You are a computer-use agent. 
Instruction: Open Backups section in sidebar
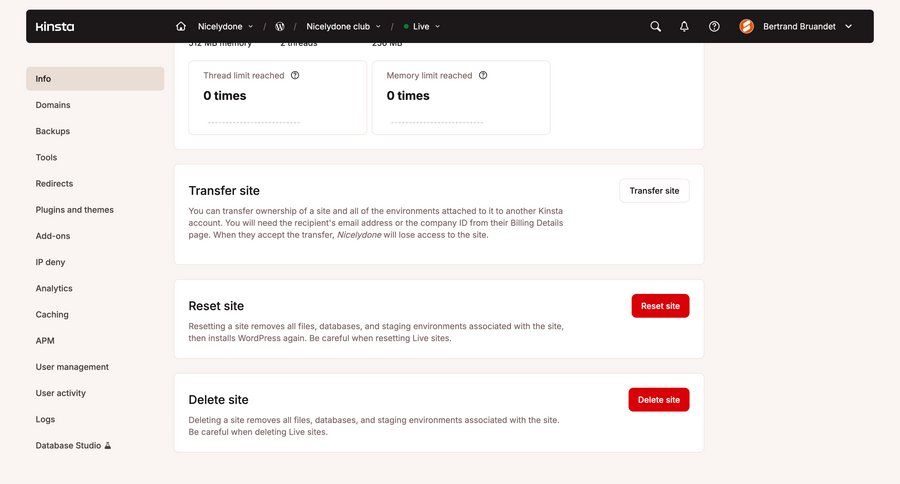pos(53,131)
